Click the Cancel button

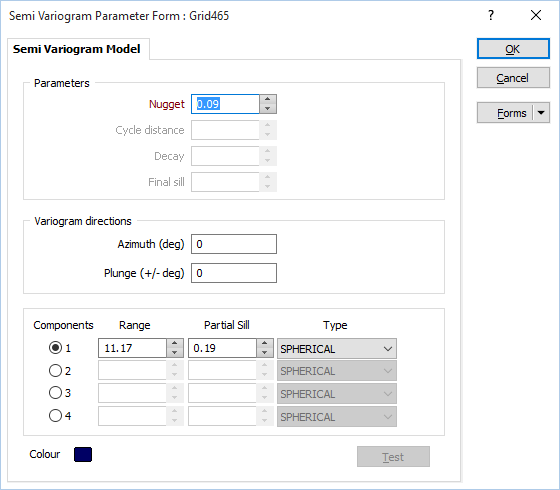(513, 78)
